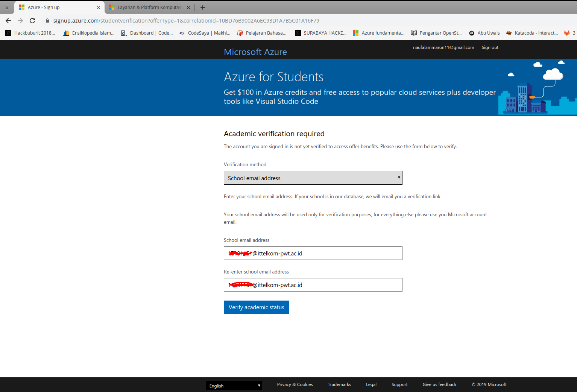Click the naufalammarun11@gmail.com account link
Viewport: 577px width, 392px height.
click(x=443, y=47)
